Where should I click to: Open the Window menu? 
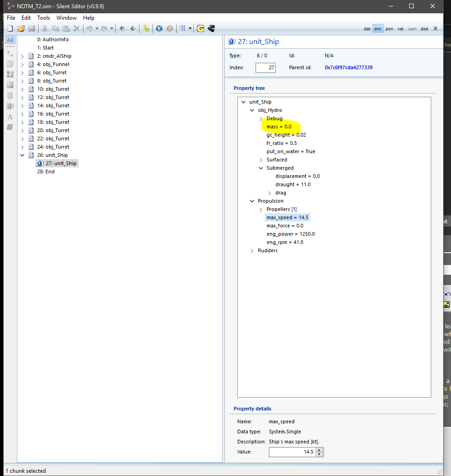pos(67,17)
